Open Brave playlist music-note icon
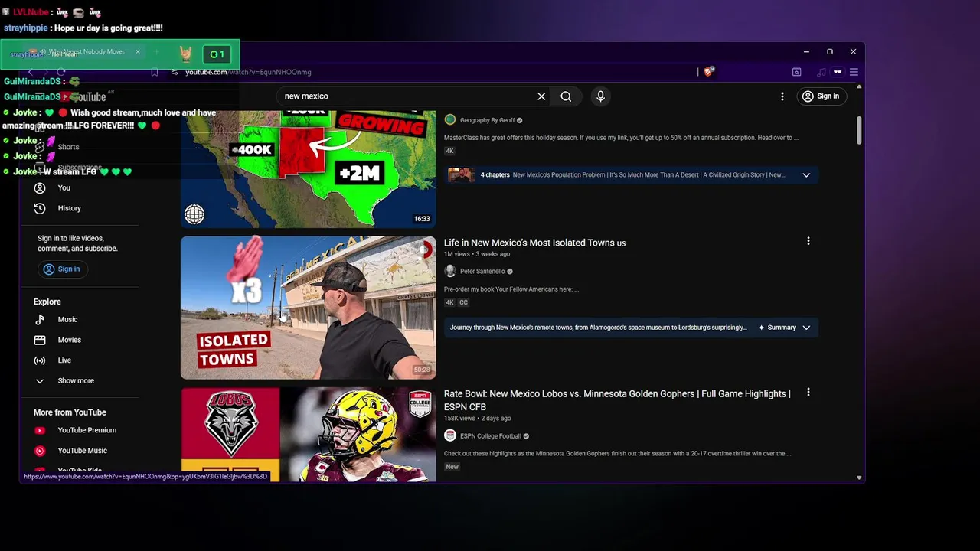Viewport: 980px width, 551px height. pos(822,72)
